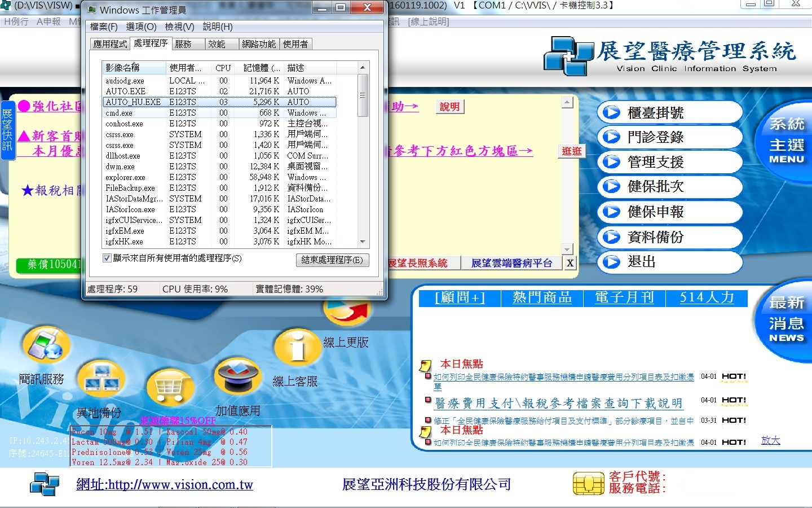The width and height of the screenshot is (812, 508).
Task: Click arrow icon beside 資料備份
Action: (x=611, y=237)
